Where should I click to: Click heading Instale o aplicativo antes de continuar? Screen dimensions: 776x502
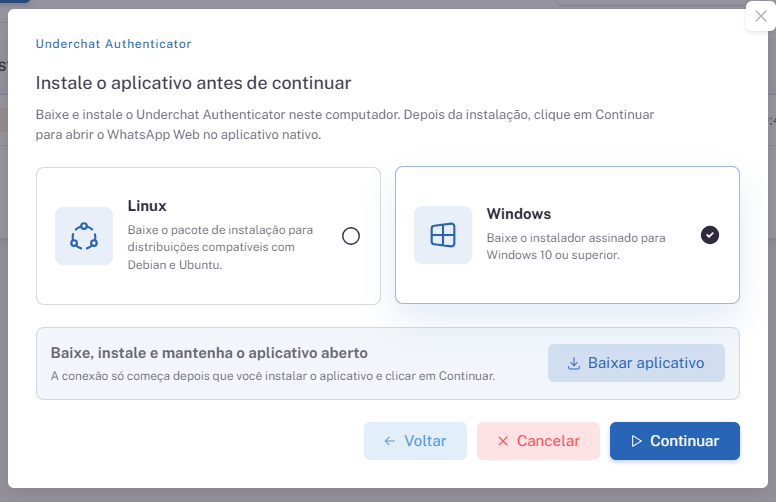click(x=194, y=83)
